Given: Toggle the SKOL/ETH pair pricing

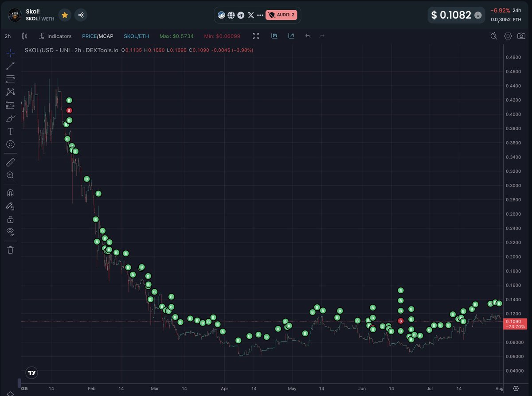Looking at the screenshot, I should coord(136,36).
